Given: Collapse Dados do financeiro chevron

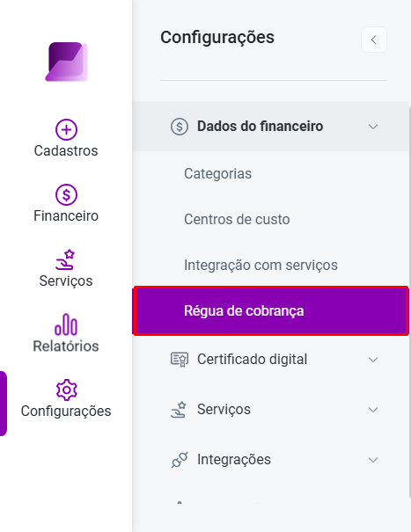Looking at the screenshot, I should click(373, 127).
